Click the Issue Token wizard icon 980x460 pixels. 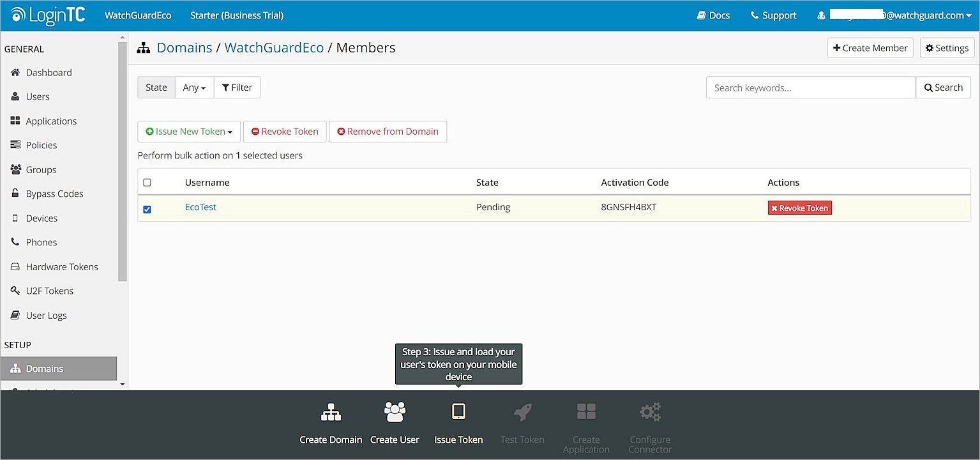click(x=458, y=412)
